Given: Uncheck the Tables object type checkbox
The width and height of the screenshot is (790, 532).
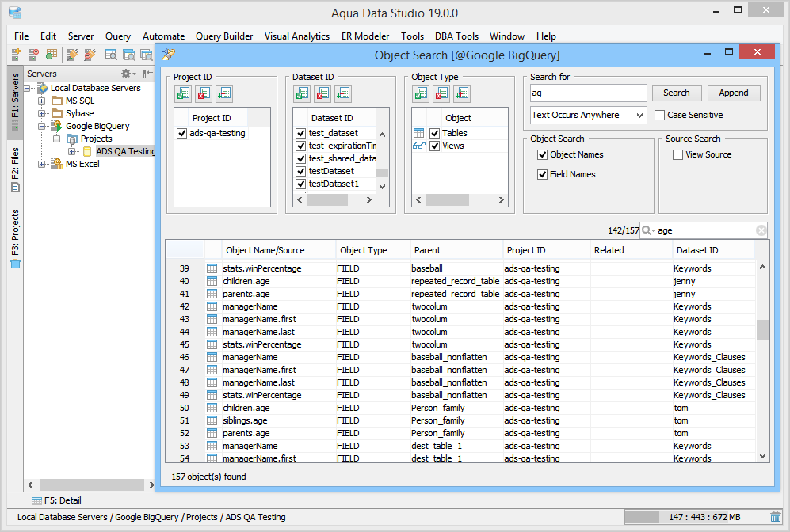Looking at the screenshot, I should (435, 133).
